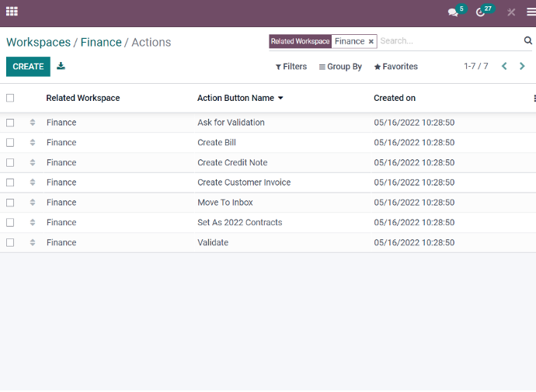Go to previous page arrow
This screenshot has width=536, height=392.
pyautogui.click(x=504, y=66)
